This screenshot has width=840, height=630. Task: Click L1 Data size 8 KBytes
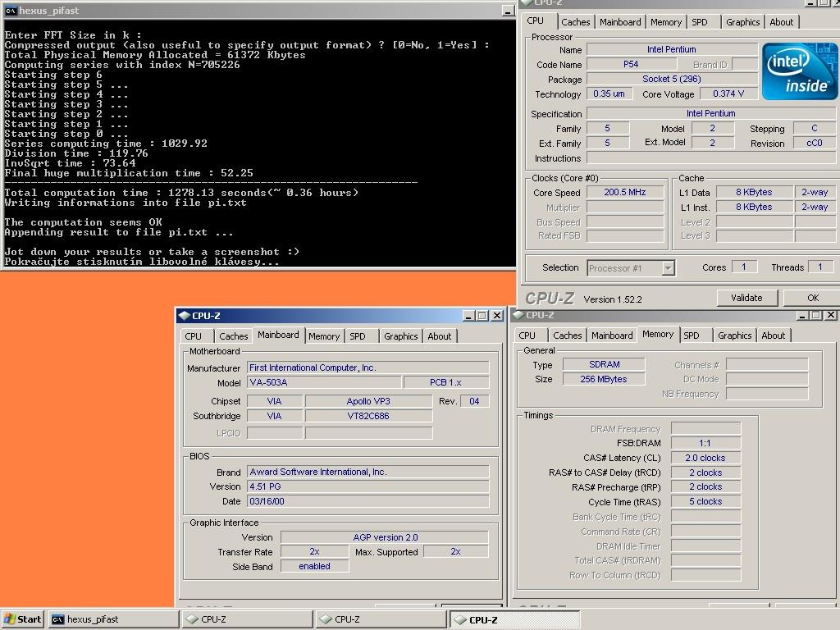coord(755,192)
